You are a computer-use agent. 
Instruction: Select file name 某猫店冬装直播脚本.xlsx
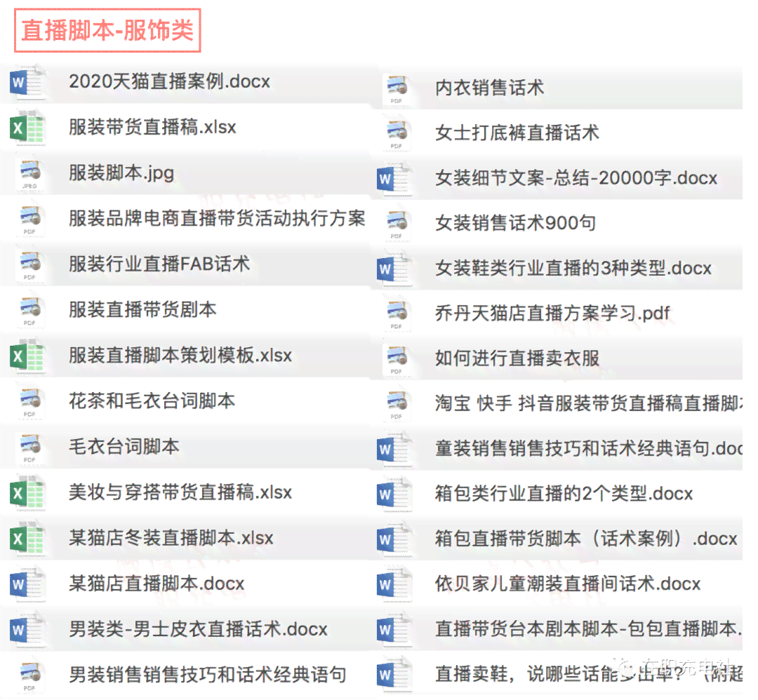171,538
